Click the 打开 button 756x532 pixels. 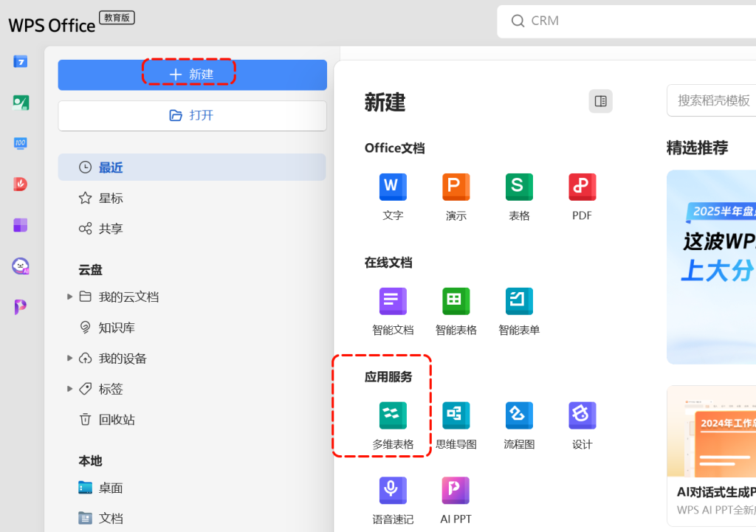tap(193, 116)
